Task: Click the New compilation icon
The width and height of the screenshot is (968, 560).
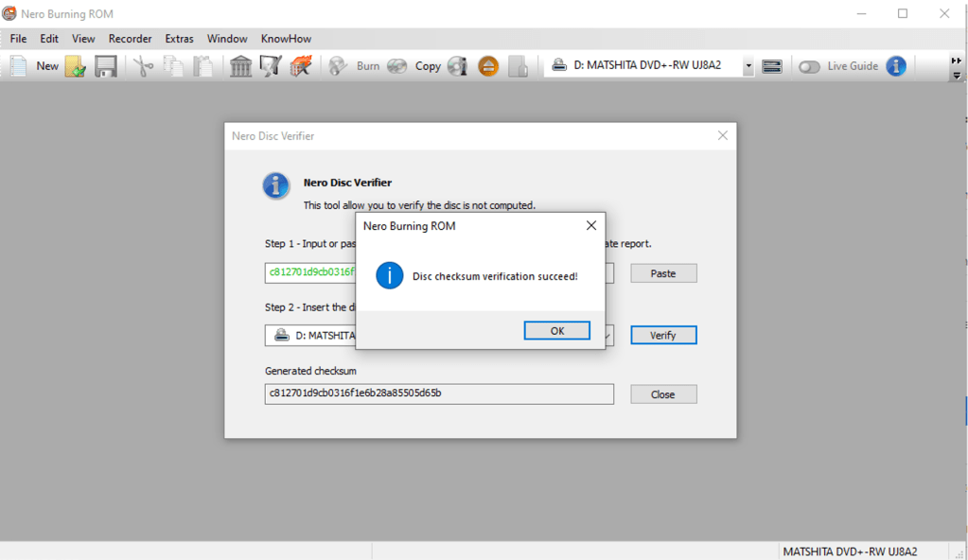Action: click(x=19, y=66)
